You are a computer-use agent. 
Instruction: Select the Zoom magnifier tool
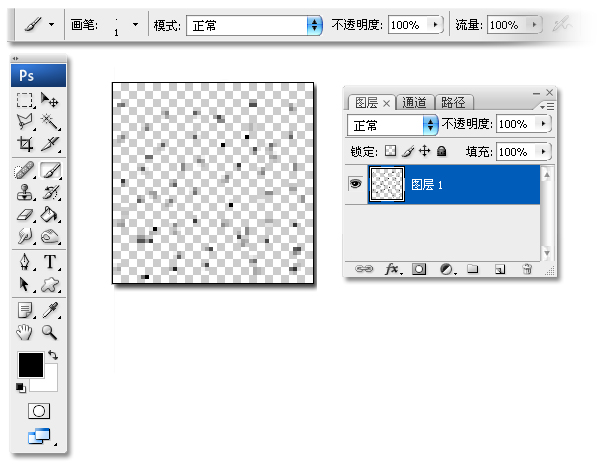pos(50,332)
